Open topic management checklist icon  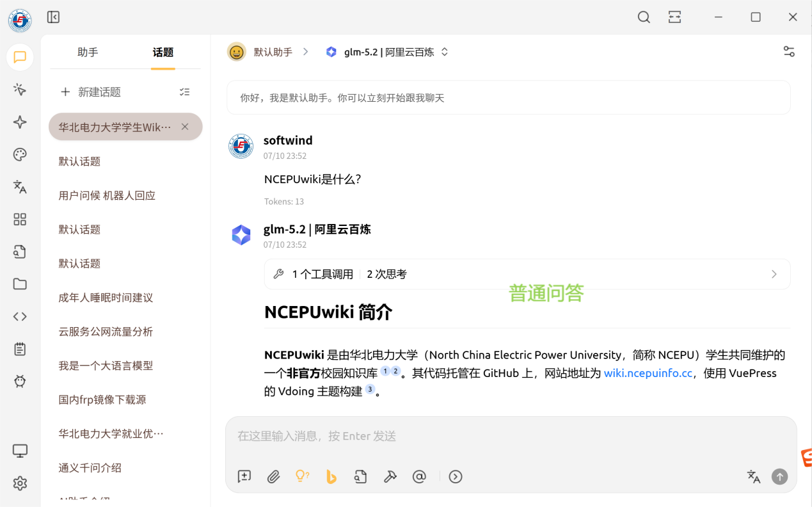coord(185,92)
